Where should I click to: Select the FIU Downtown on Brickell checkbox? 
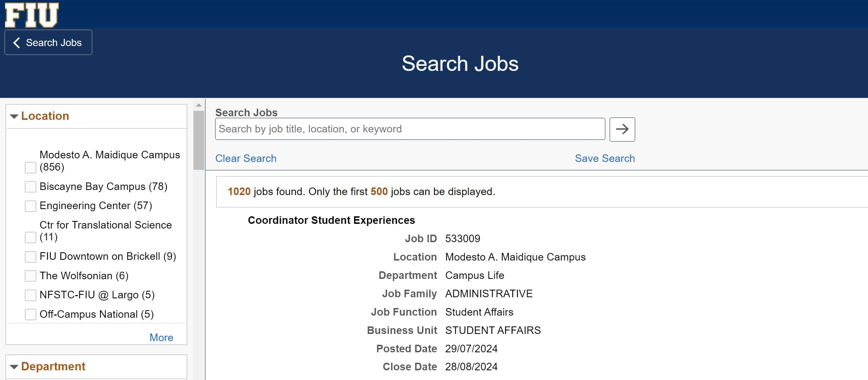(x=31, y=257)
